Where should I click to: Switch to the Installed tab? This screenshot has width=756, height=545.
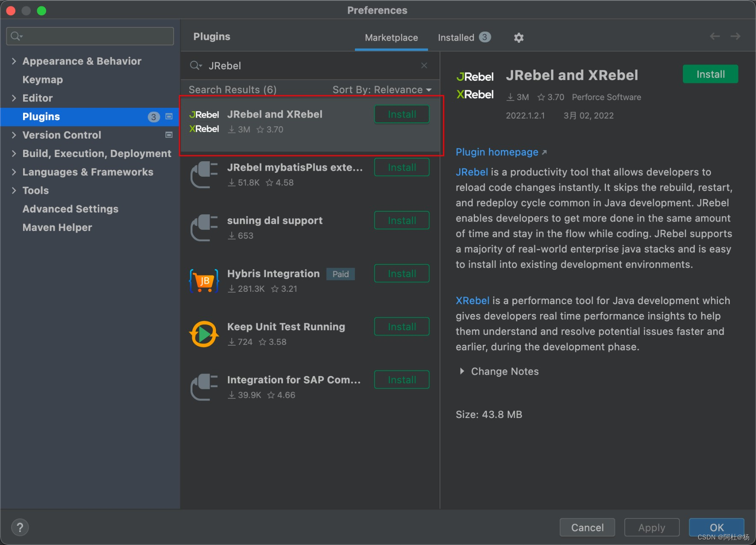point(464,38)
